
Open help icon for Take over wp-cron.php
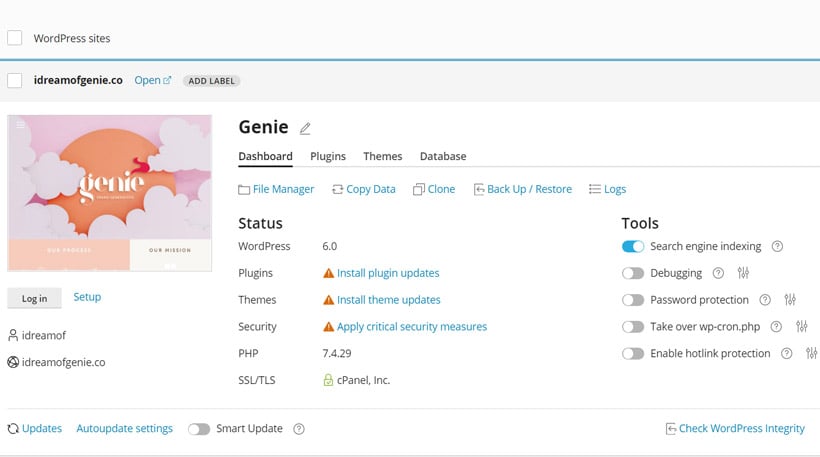click(x=776, y=327)
